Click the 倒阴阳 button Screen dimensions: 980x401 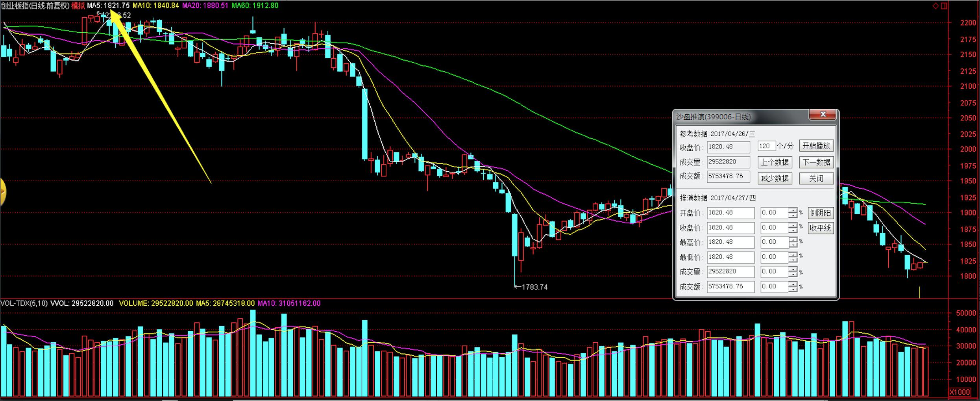[x=821, y=213]
